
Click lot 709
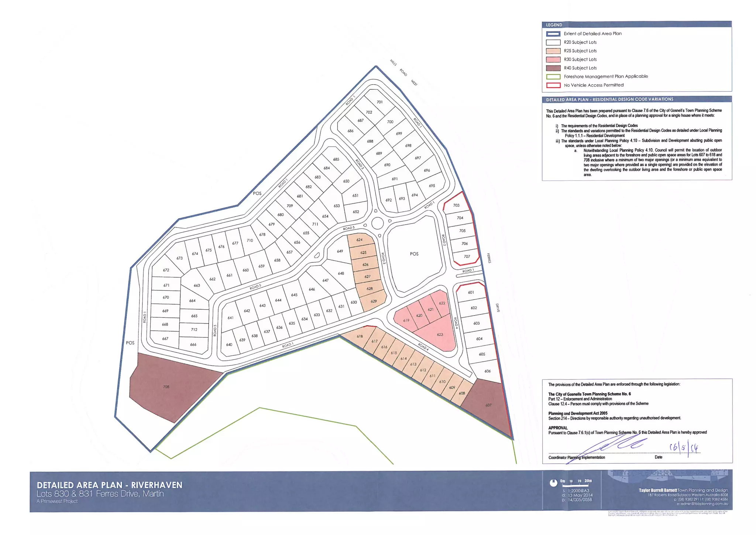pyautogui.click(x=290, y=206)
